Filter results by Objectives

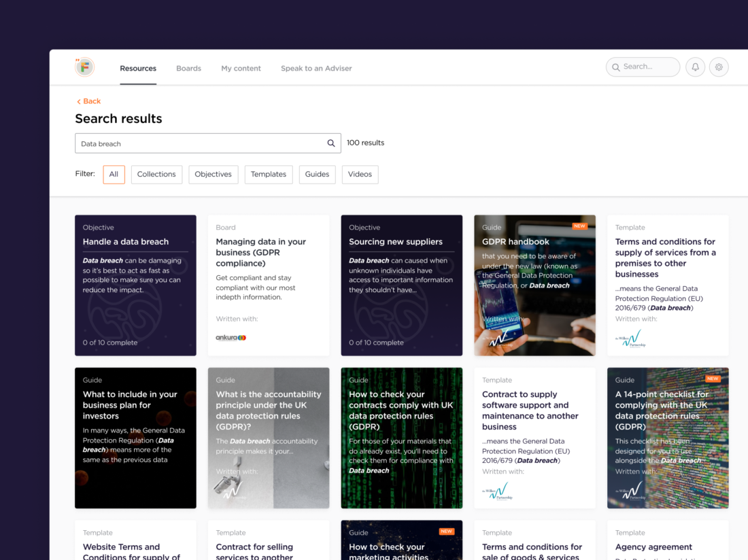click(x=214, y=175)
